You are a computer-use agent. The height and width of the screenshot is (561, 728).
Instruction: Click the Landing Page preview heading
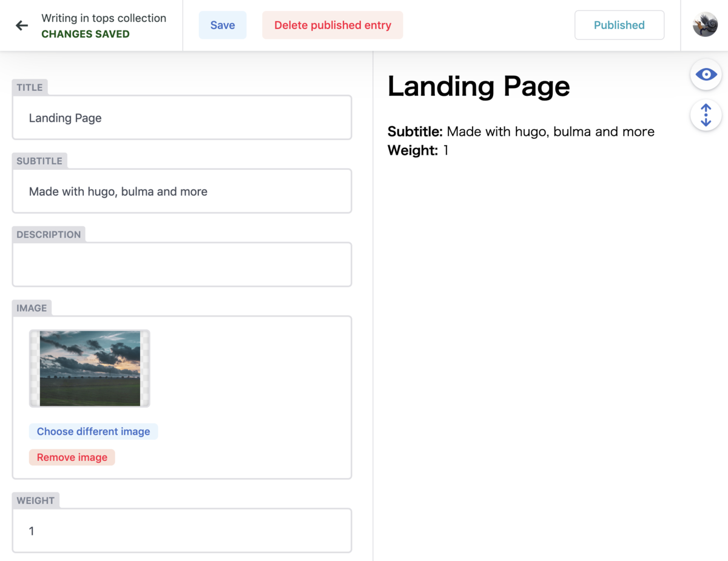pos(479,86)
